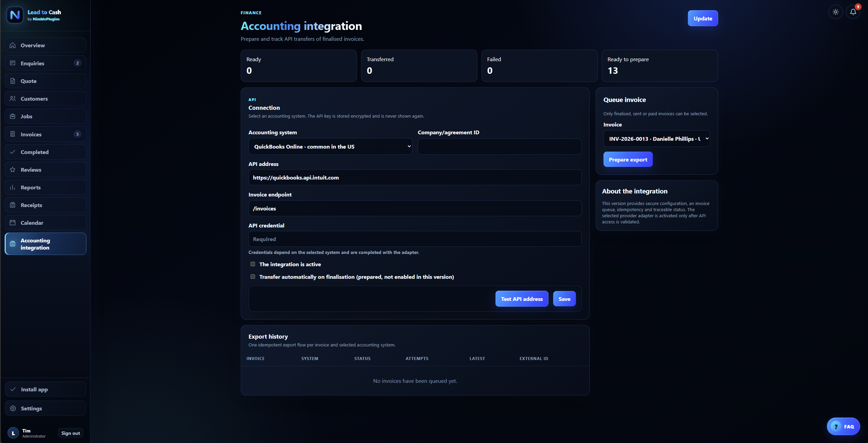The image size is (868, 443).
Task: Click the API address input field
Action: pyautogui.click(x=415, y=177)
